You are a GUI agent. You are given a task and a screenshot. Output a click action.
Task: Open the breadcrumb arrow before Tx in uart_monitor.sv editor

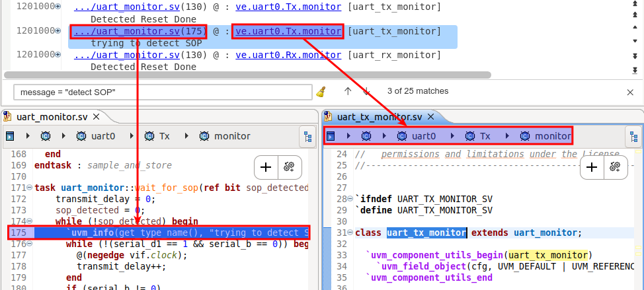tap(132, 136)
